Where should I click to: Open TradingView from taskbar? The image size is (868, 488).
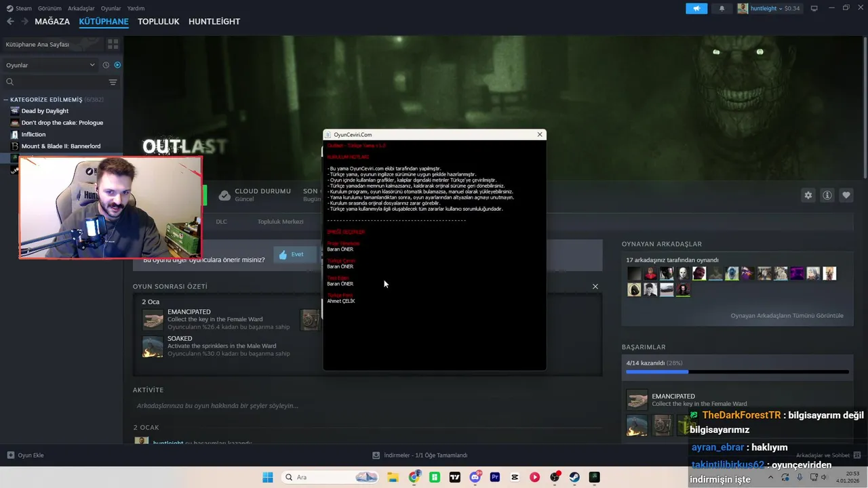(x=454, y=477)
